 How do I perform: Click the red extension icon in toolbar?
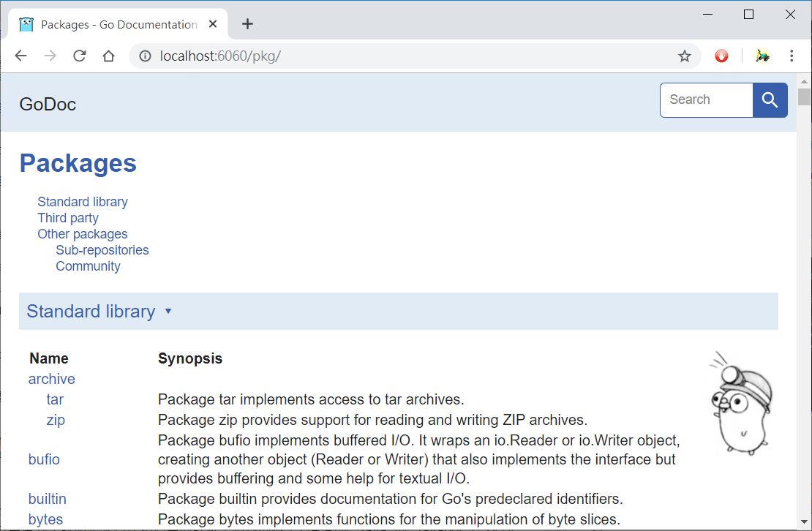721,56
